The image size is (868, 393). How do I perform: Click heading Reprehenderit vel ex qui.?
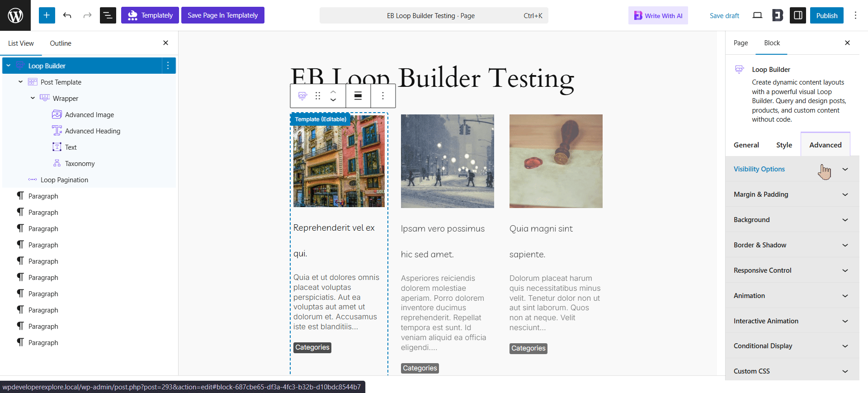(x=334, y=241)
